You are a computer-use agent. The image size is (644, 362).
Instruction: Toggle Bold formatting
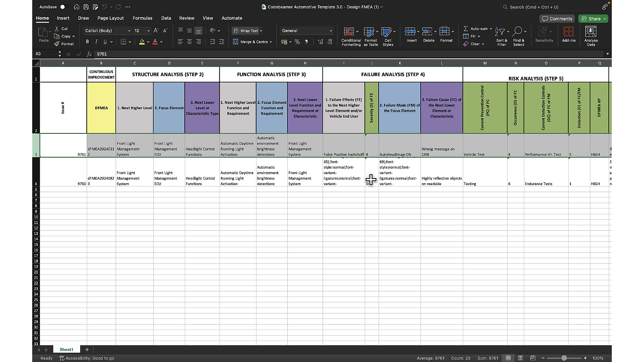[87, 42]
